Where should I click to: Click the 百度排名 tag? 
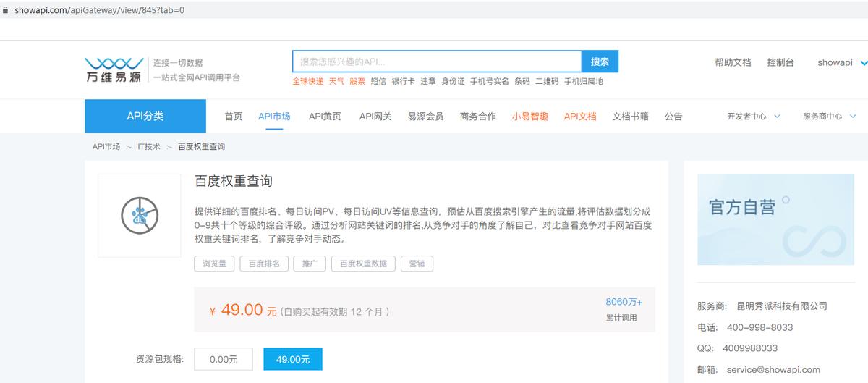tap(265, 264)
